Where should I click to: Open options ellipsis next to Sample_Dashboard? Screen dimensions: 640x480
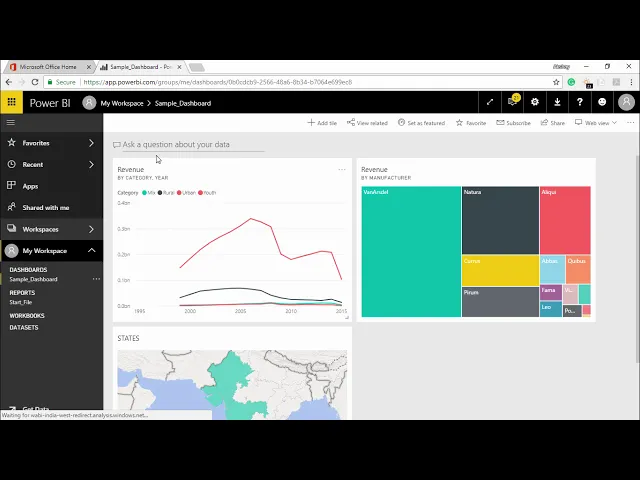click(x=96, y=279)
